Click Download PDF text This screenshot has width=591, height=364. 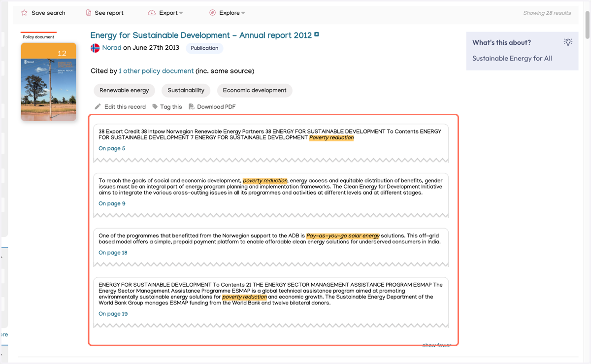[x=216, y=107]
